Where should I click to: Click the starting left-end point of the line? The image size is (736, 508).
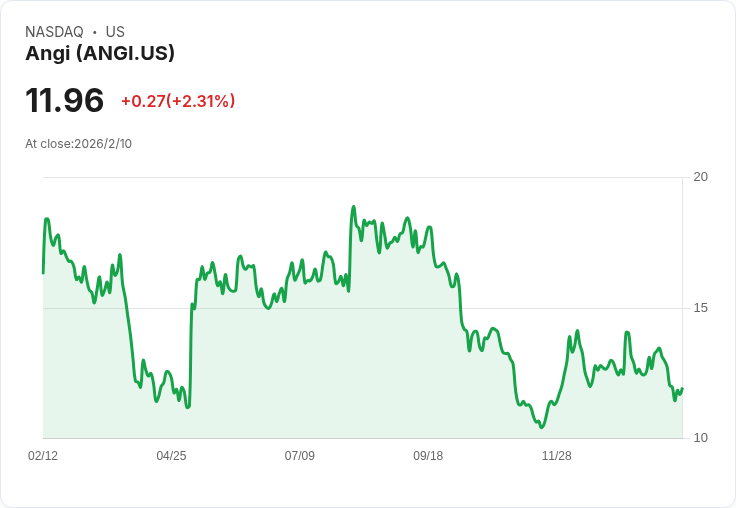click(43, 272)
